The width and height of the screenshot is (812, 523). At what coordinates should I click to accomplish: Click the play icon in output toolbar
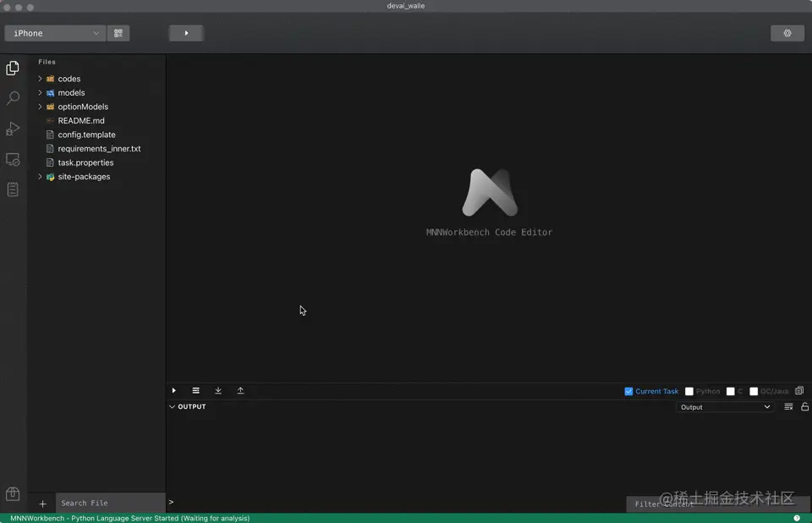174,390
